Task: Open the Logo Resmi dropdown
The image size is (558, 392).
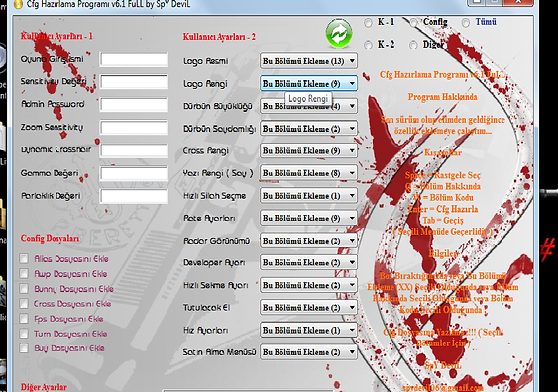Action: tap(308, 61)
